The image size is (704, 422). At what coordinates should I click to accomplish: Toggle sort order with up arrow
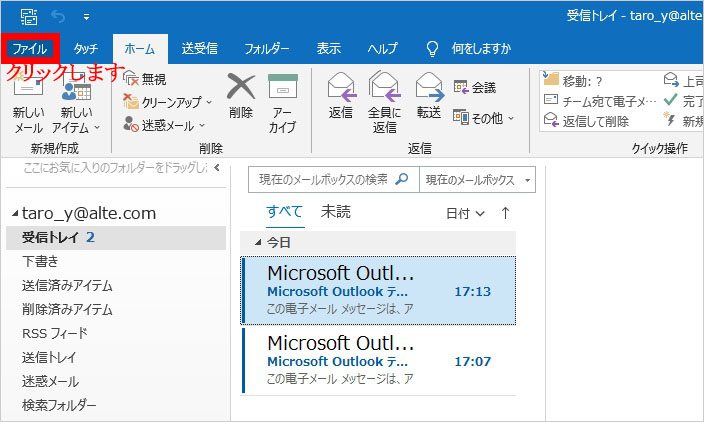tap(506, 213)
